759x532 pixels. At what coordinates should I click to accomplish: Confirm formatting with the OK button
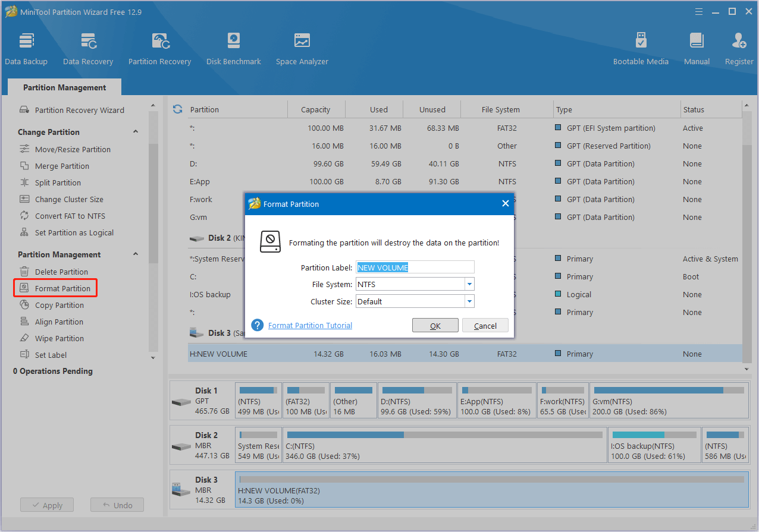[x=435, y=325]
